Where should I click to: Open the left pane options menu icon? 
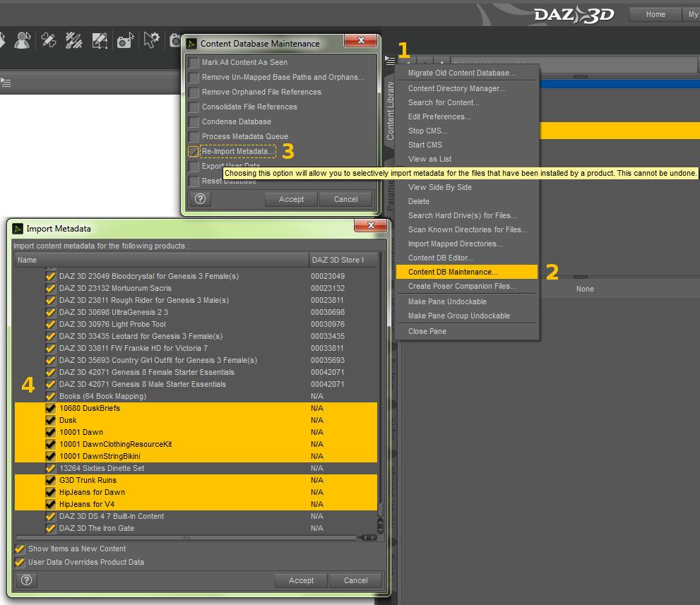coord(6,83)
